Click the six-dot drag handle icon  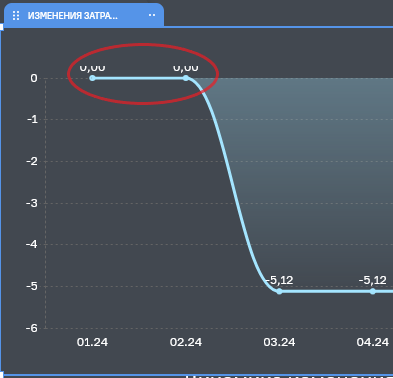click(16, 16)
